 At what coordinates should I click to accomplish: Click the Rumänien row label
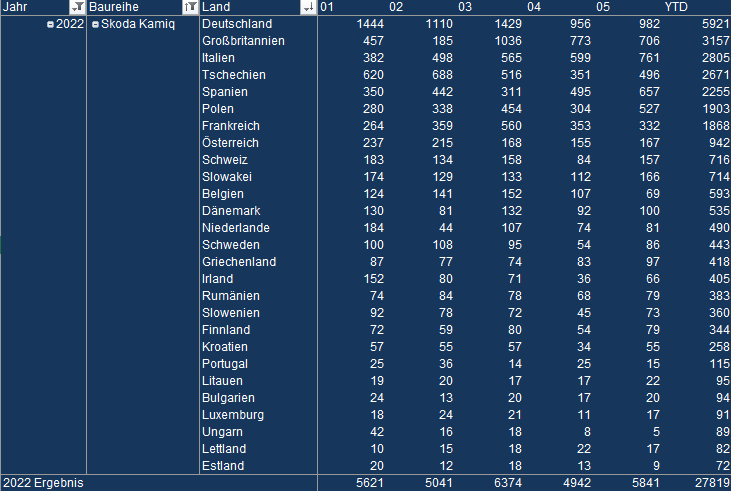click(x=231, y=296)
